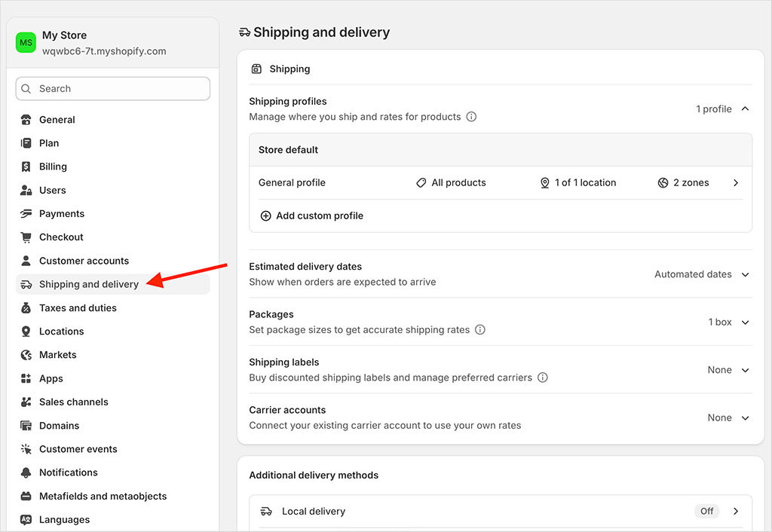Open Languages settings in sidebar
This screenshot has height=532, width=772.
click(113, 520)
